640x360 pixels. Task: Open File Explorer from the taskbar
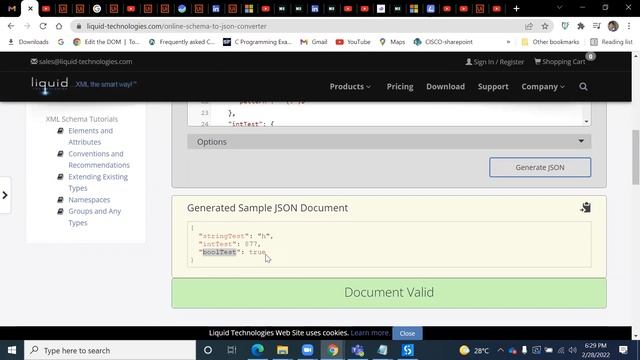[282, 350]
